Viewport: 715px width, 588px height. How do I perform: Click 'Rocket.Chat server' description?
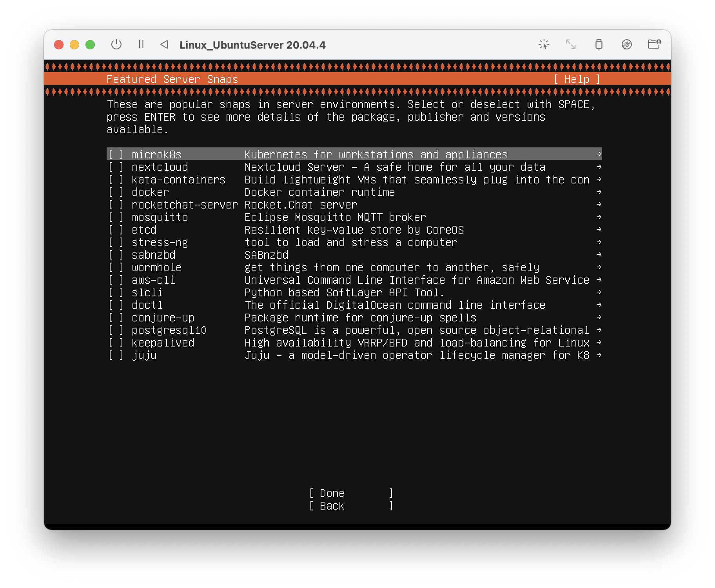(x=301, y=205)
